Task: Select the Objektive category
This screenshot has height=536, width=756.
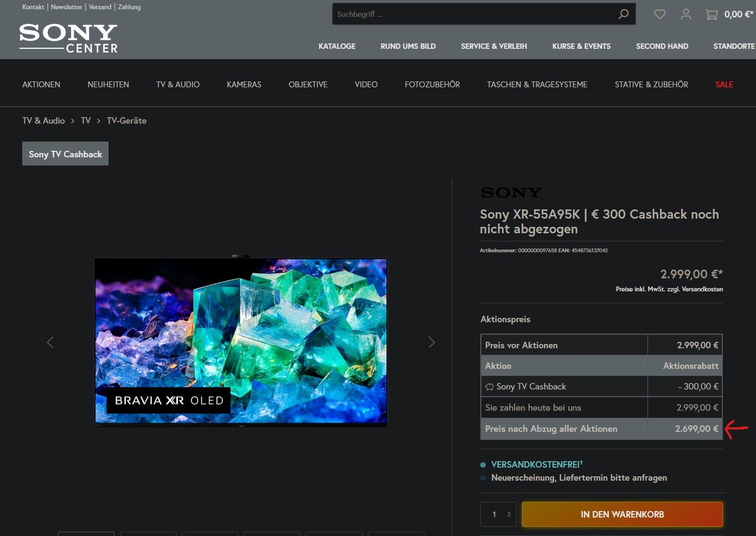Action: point(308,85)
